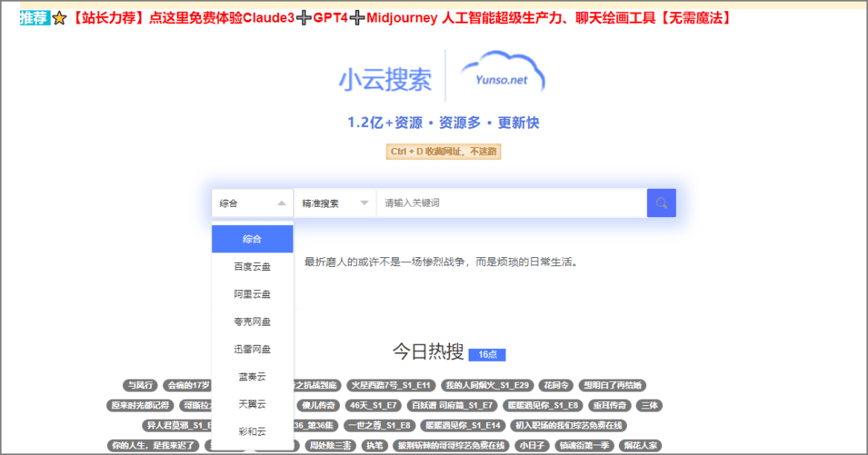Choose 蓝奏云 option
The width and height of the screenshot is (868, 455).
coord(252,376)
